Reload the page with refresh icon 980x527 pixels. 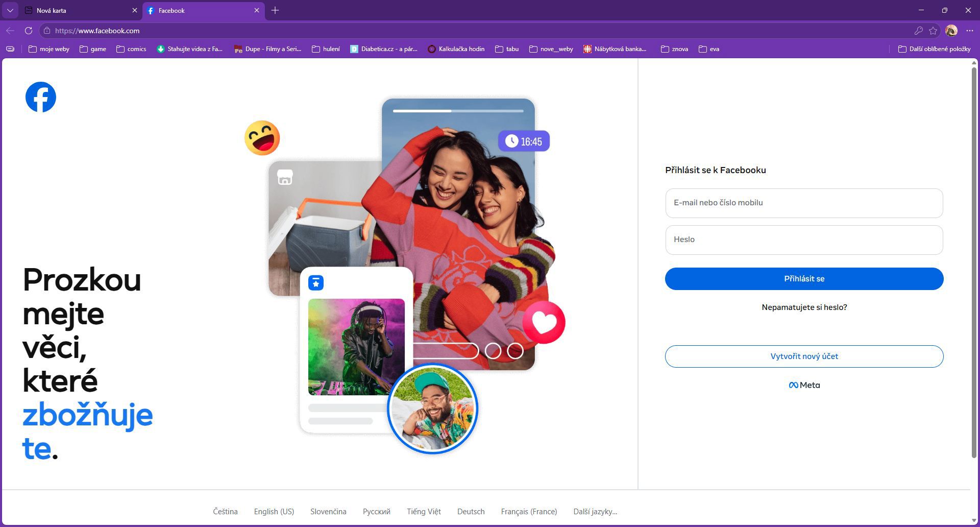[x=29, y=31]
